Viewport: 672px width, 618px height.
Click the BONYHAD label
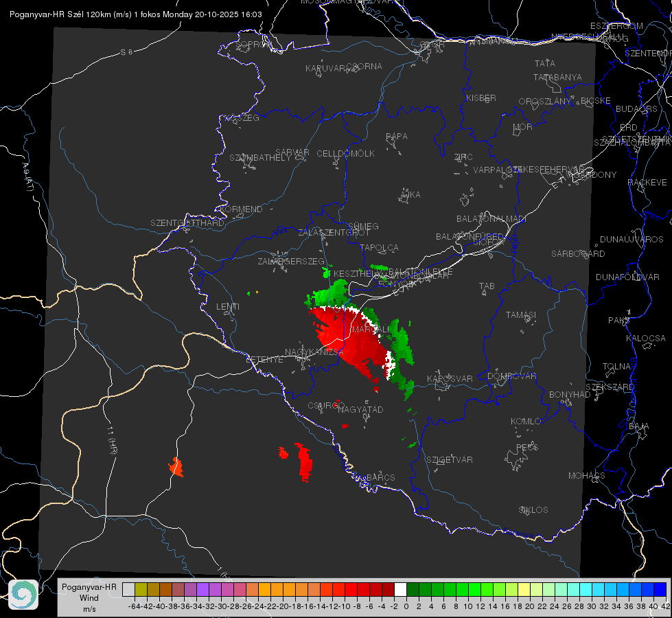pyautogui.click(x=570, y=395)
